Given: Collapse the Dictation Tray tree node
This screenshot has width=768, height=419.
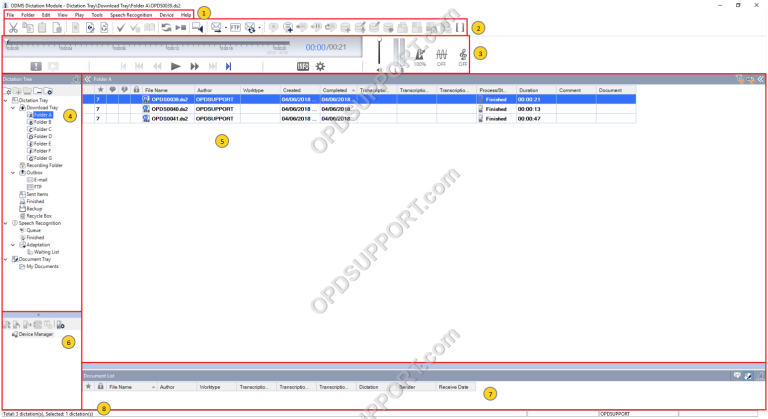Looking at the screenshot, I should click(6, 100).
